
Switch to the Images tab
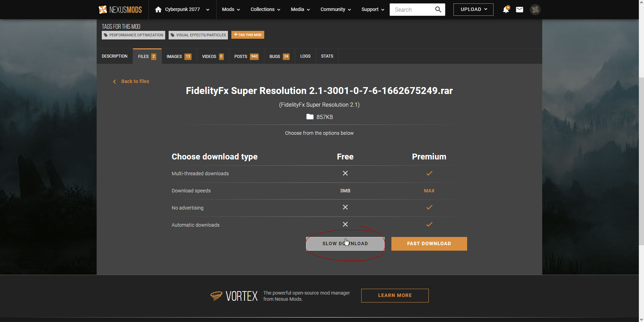179,56
